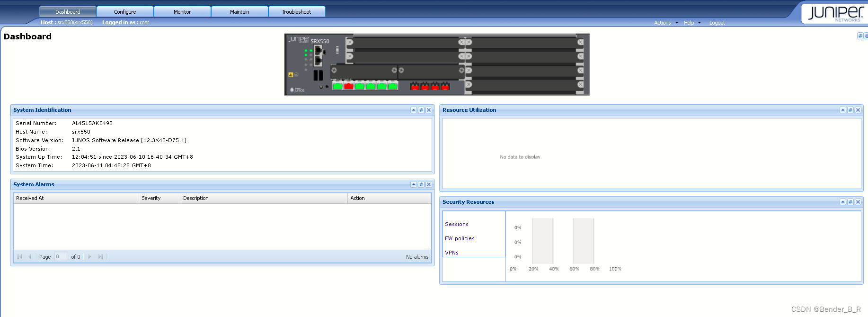This screenshot has height=317, width=868.
Task: Go to previous alarms page
Action: (30, 257)
